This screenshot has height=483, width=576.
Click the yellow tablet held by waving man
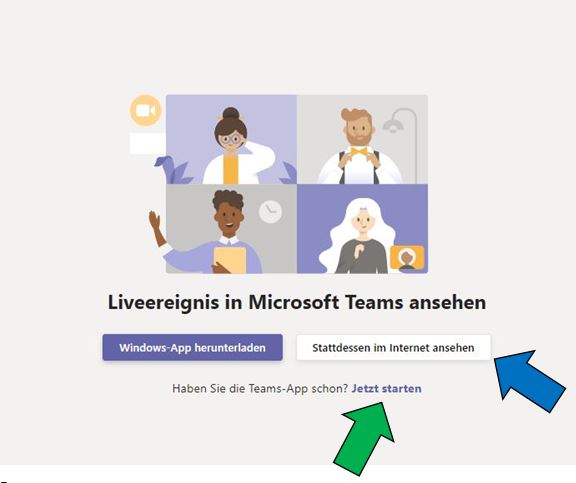pos(230,260)
